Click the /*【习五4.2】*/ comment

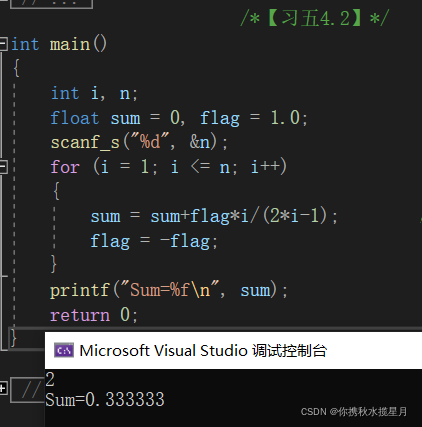(315, 18)
